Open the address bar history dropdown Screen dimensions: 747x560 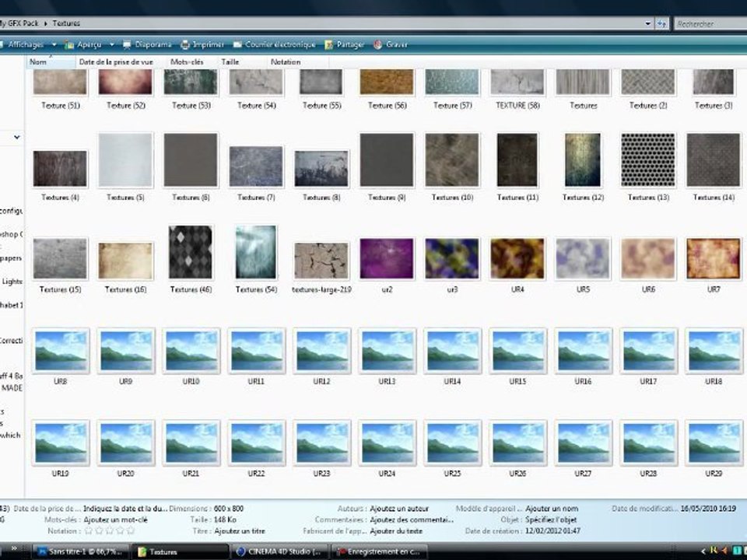(648, 23)
